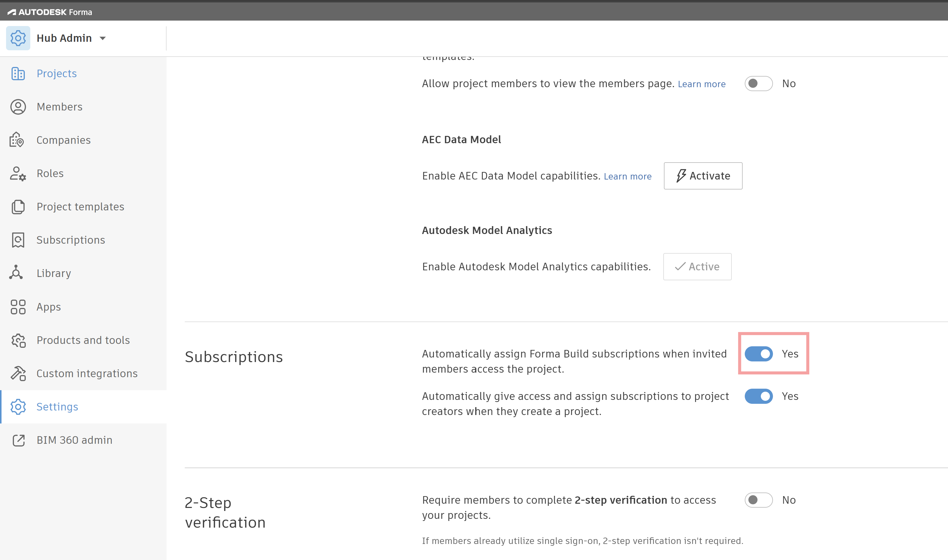Open Learn more link for members page
This screenshot has height=560, width=948.
click(x=701, y=84)
